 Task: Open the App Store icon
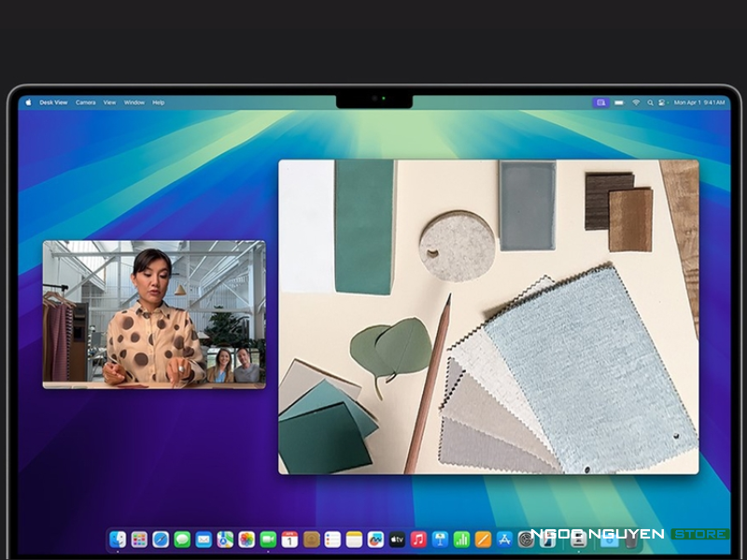(x=505, y=539)
